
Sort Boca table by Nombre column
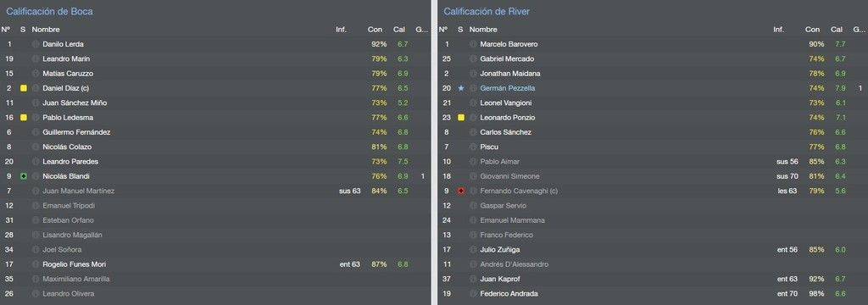tap(46, 30)
